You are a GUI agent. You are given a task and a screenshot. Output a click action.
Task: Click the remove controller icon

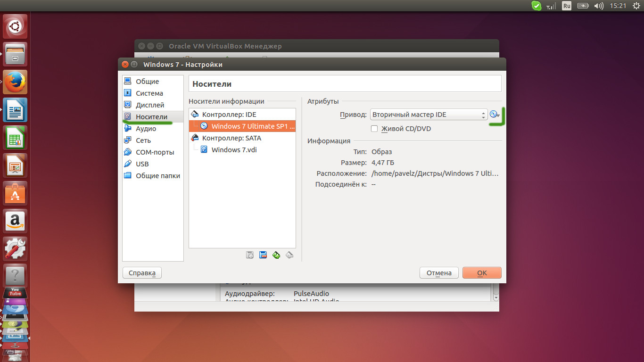coord(290,255)
